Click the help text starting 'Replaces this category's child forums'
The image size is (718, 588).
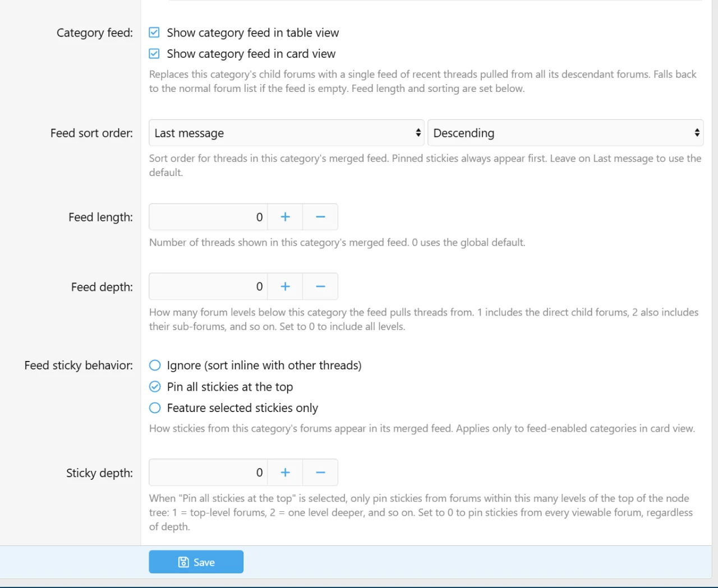(x=423, y=81)
